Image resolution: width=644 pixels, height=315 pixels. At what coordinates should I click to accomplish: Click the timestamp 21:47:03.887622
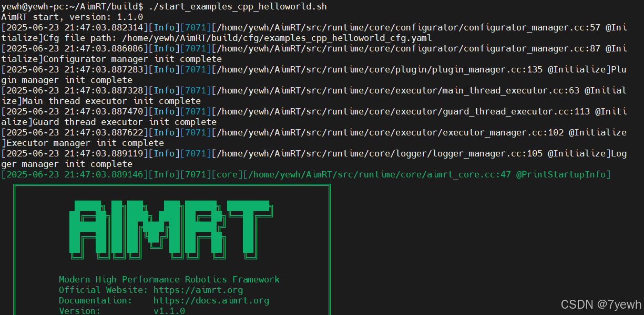[x=103, y=132]
